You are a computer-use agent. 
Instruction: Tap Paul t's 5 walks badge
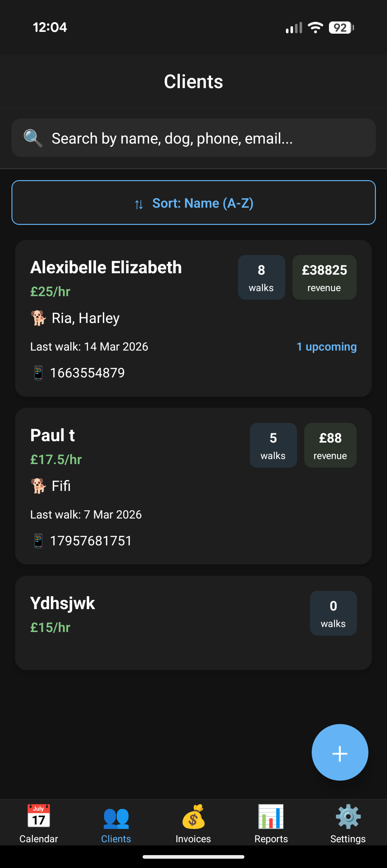273,445
